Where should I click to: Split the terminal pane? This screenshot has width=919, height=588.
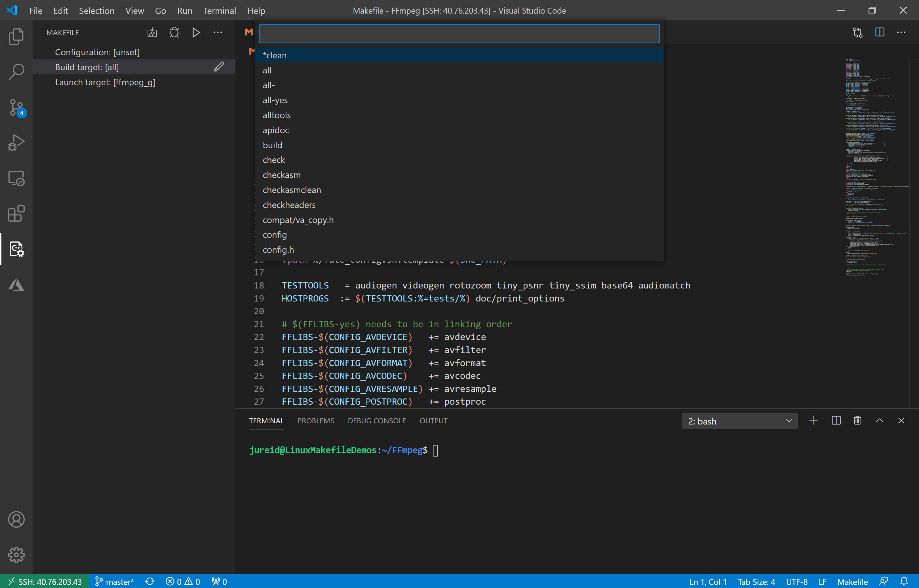click(x=836, y=420)
